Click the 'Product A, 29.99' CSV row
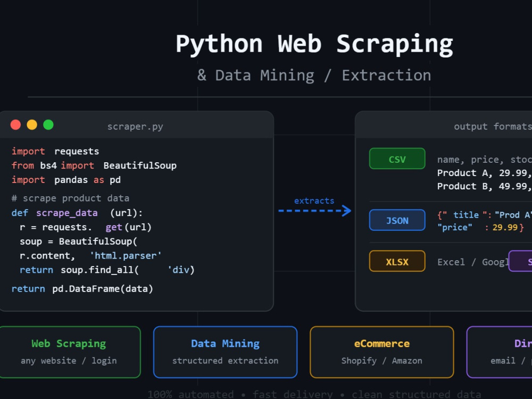532x399 pixels. (485, 173)
